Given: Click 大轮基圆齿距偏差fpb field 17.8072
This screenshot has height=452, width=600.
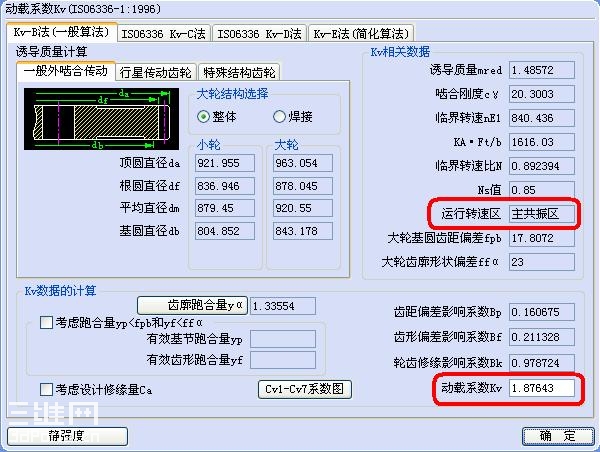Looking at the screenshot, I should 542,238.
